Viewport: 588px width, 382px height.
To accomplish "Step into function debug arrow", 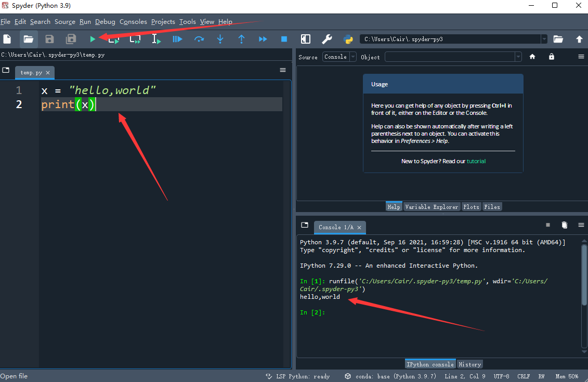I will coord(220,39).
